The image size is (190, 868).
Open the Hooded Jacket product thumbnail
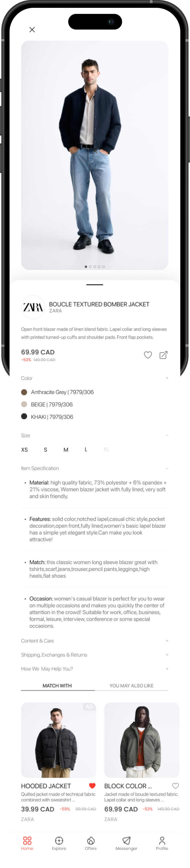point(59,740)
